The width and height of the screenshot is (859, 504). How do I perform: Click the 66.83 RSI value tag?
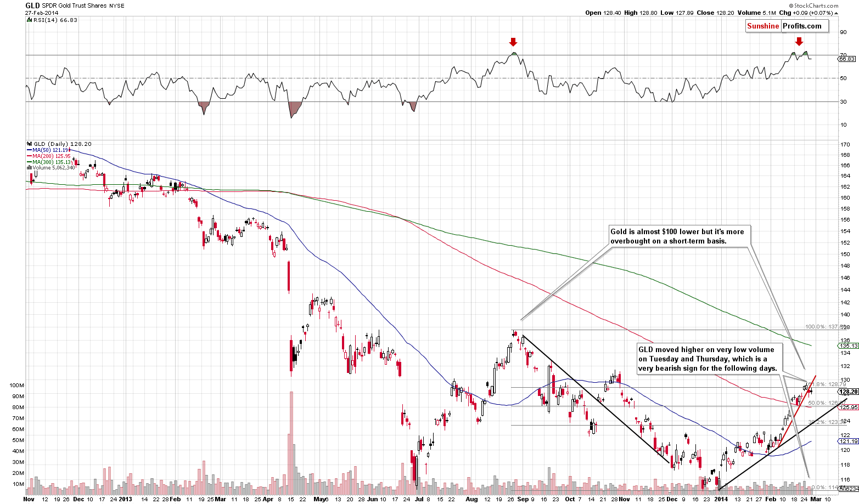tap(846, 59)
